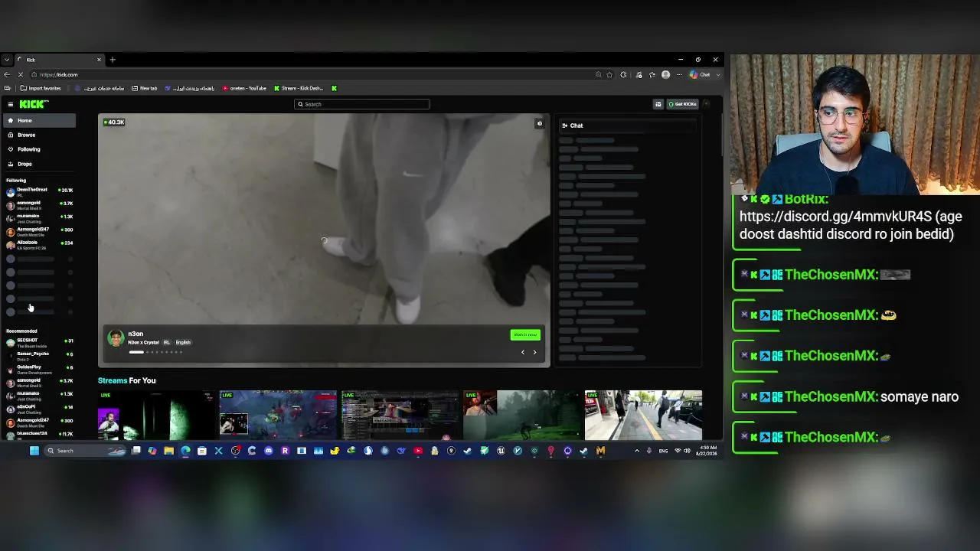Open the second Streams For You game thumbnail
980x551 pixels.
click(x=278, y=416)
